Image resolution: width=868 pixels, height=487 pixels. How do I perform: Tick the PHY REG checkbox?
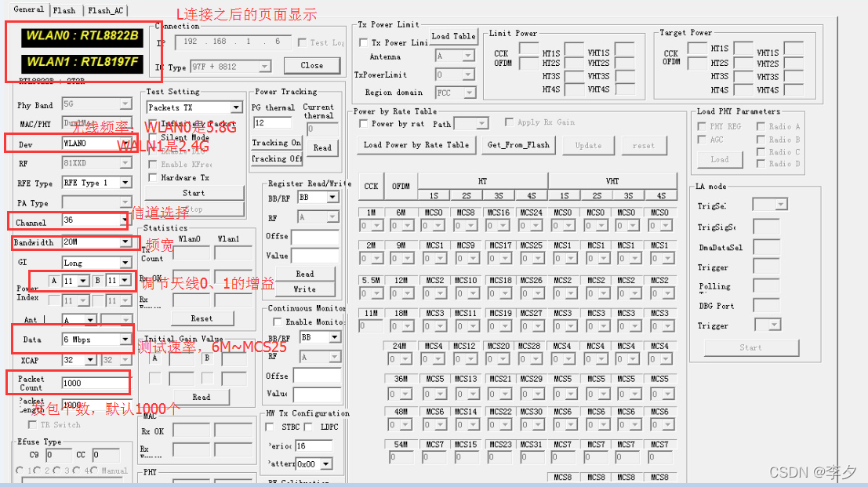click(701, 126)
